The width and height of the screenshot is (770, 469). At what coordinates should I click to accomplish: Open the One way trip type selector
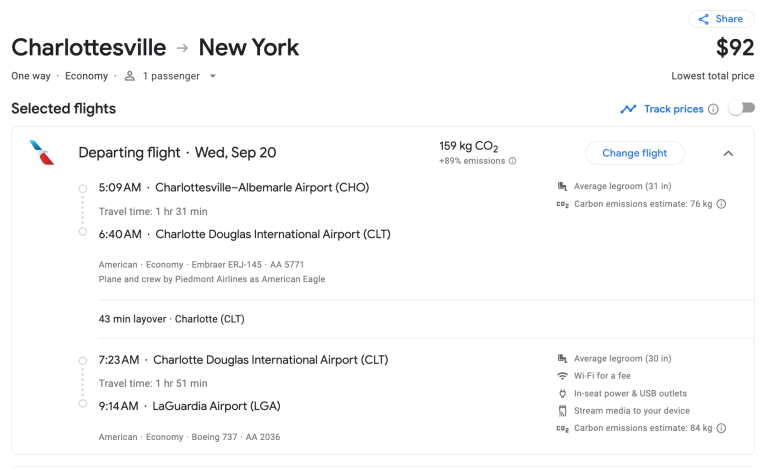point(31,76)
